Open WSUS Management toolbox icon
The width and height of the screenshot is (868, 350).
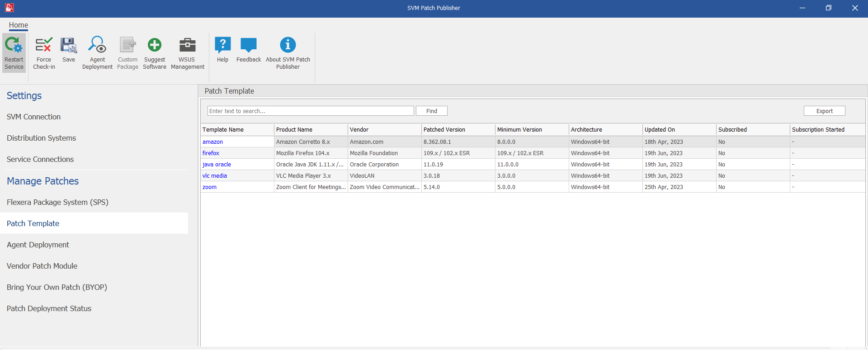188,45
